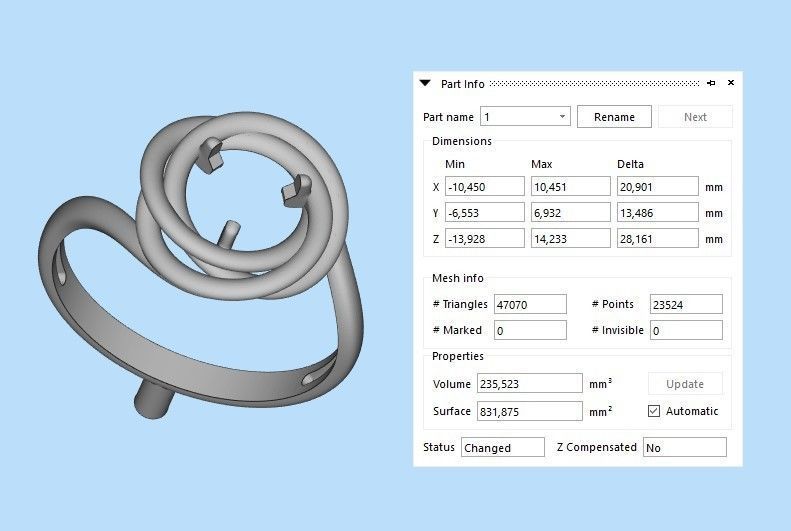Select the Y Delta field 13,486

(657, 213)
